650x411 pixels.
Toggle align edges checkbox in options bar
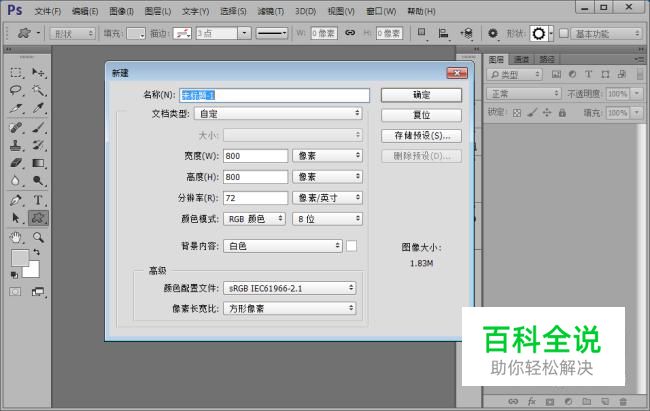click(x=564, y=33)
